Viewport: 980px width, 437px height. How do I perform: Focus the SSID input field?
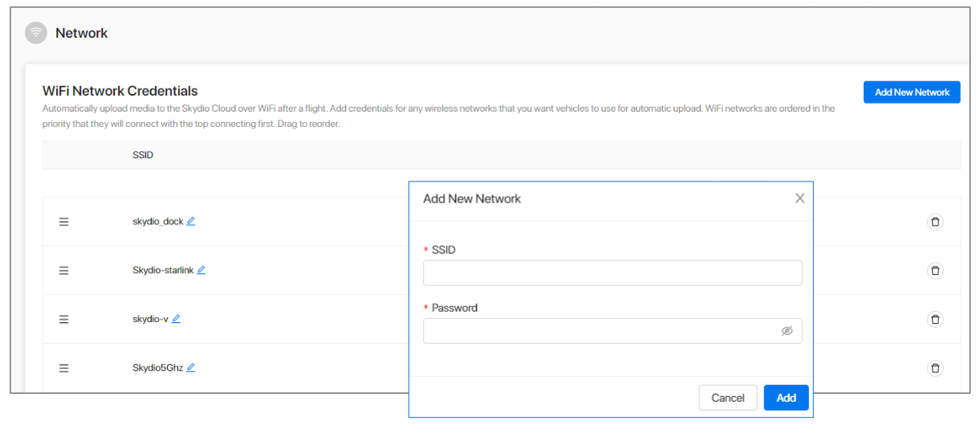(x=612, y=273)
